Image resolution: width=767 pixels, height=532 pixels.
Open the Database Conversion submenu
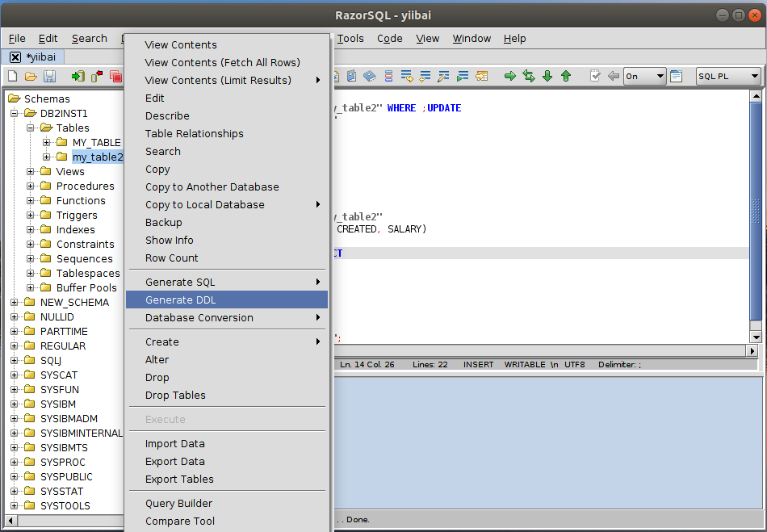click(x=227, y=318)
